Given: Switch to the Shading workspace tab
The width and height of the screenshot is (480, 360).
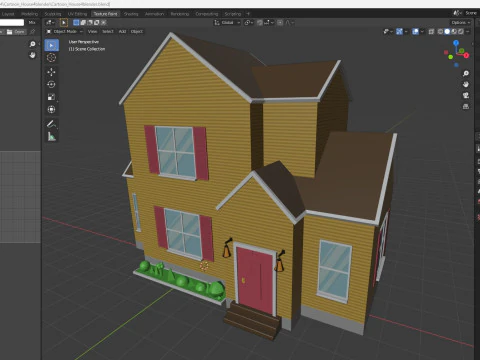Looking at the screenshot, I should click(x=131, y=14).
